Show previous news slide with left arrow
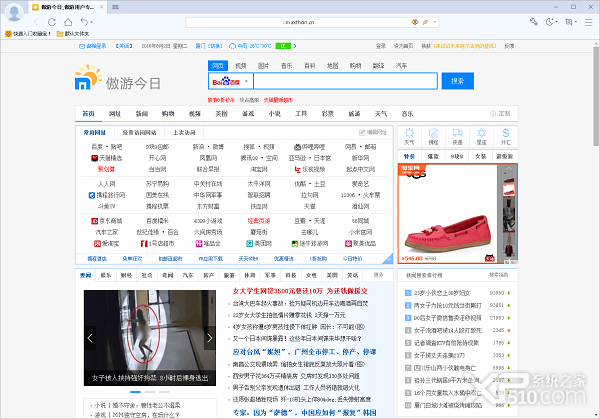Screen dimensions: 600x419 point(90,338)
